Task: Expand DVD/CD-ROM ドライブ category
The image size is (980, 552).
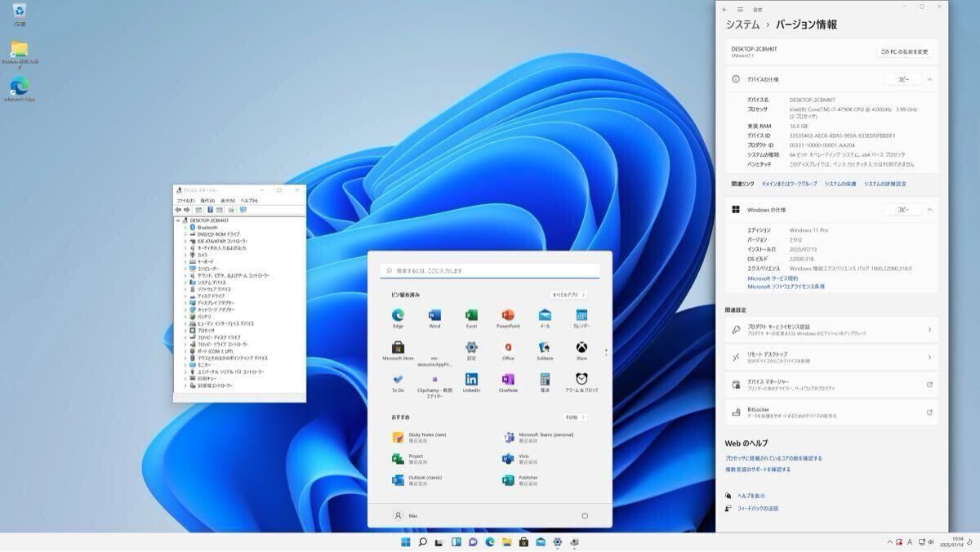Action: tap(185, 234)
